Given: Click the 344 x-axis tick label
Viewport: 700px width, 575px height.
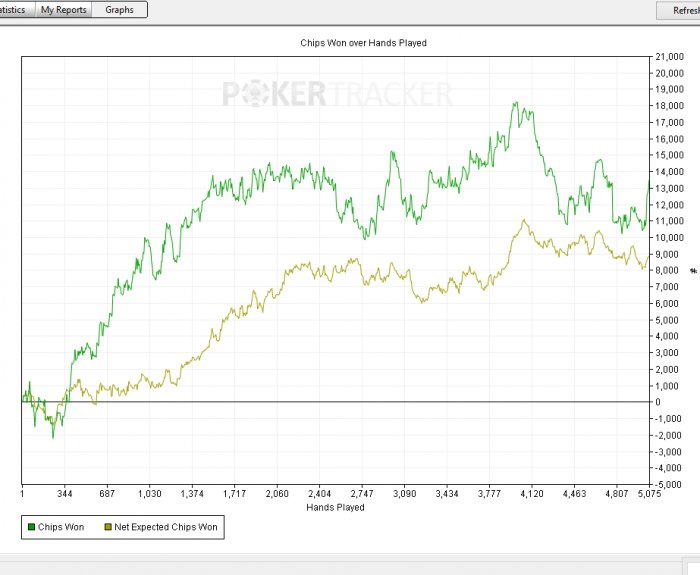Looking at the screenshot, I should click(x=65, y=494).
